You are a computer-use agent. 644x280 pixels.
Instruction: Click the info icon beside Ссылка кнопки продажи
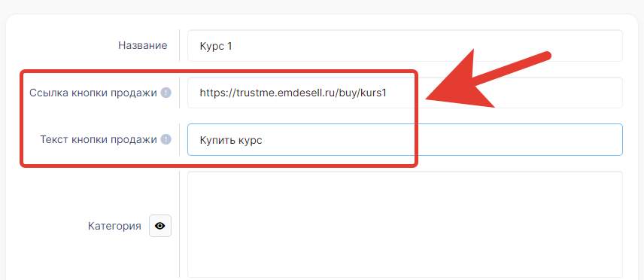tap(166, 93)
